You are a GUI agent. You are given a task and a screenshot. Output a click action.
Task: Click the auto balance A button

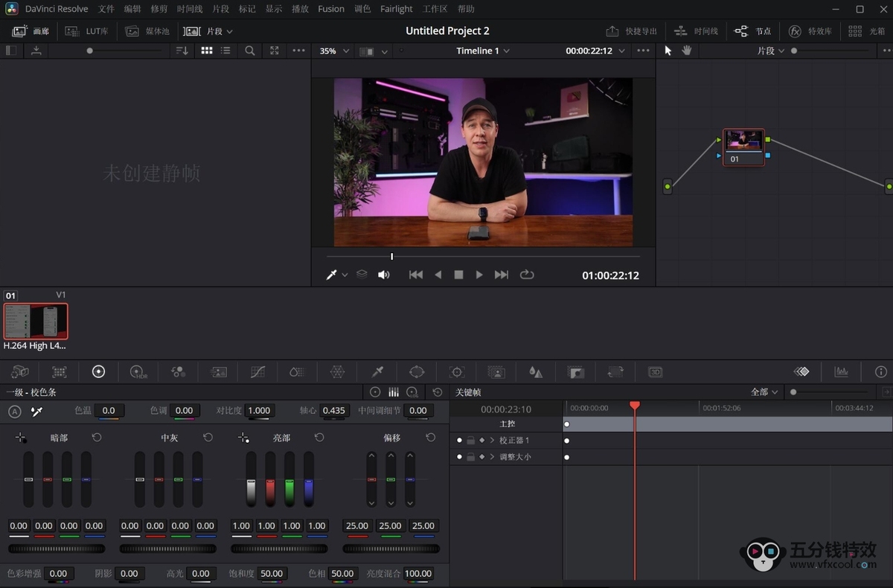(x=14, y=412)
